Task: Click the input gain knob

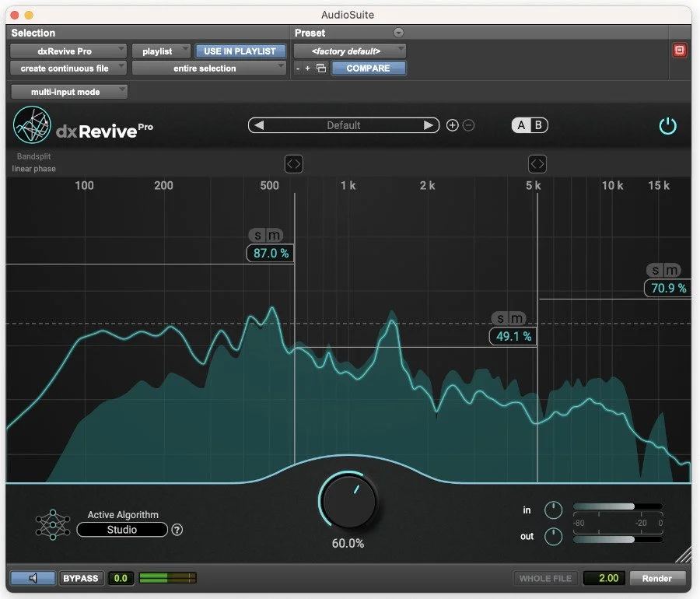Action: point(553,510)
